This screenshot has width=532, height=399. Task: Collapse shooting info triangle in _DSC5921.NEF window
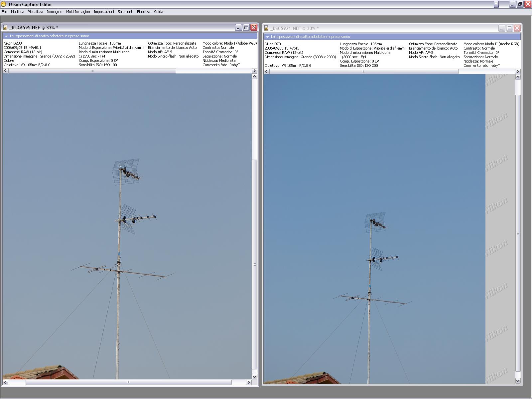pyautogui.click(x=267, y=37)
